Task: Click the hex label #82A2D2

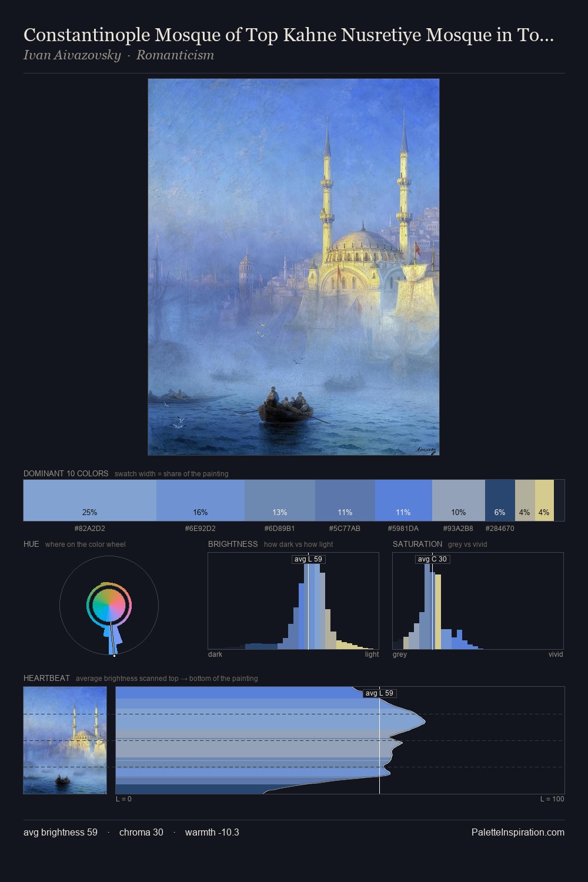Action: 90,529
